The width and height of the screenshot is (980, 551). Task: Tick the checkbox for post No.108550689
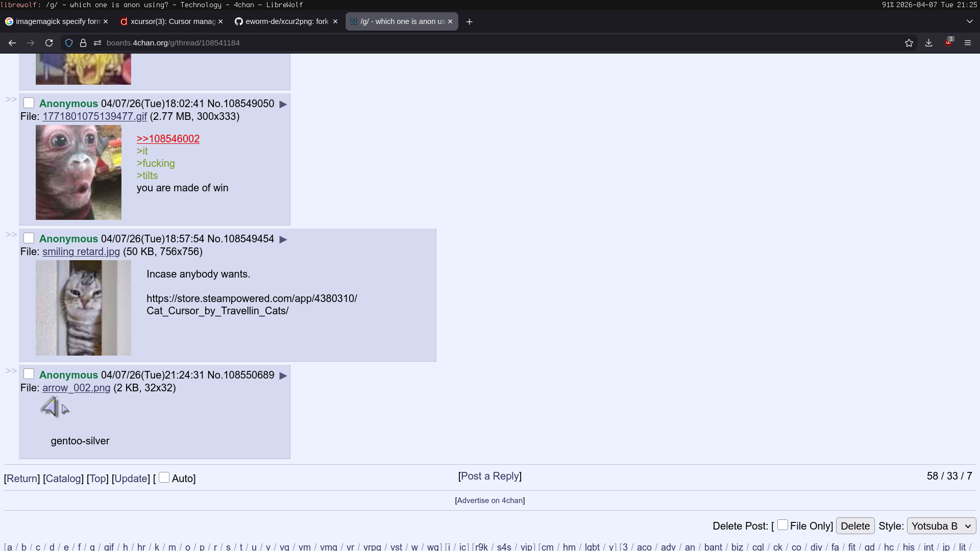29,374
